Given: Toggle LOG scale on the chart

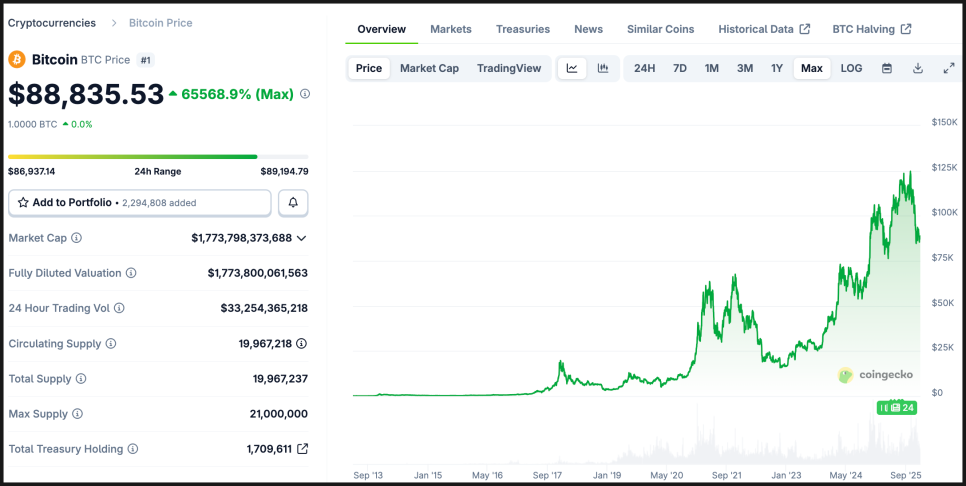Looking at the screenshot, I should (x=851, y=68).
